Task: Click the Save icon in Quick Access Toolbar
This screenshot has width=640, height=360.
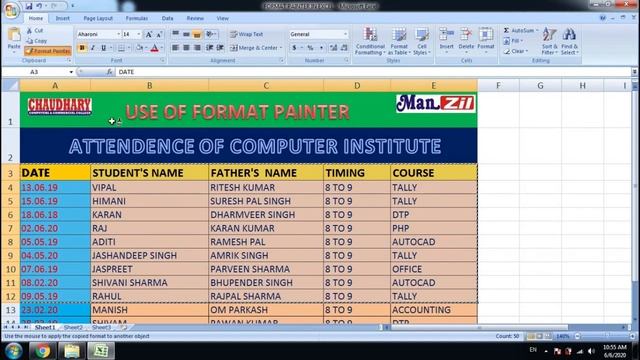Action: [x=29, y=6]
